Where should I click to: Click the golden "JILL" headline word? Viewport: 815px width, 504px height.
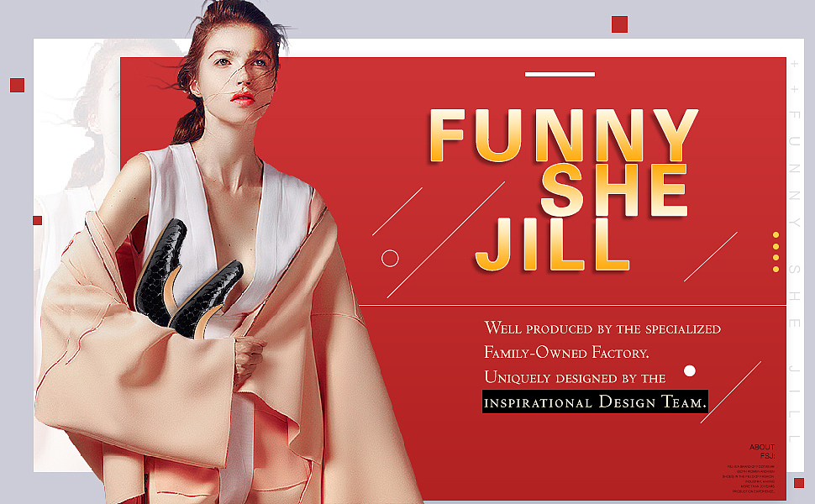553,244
